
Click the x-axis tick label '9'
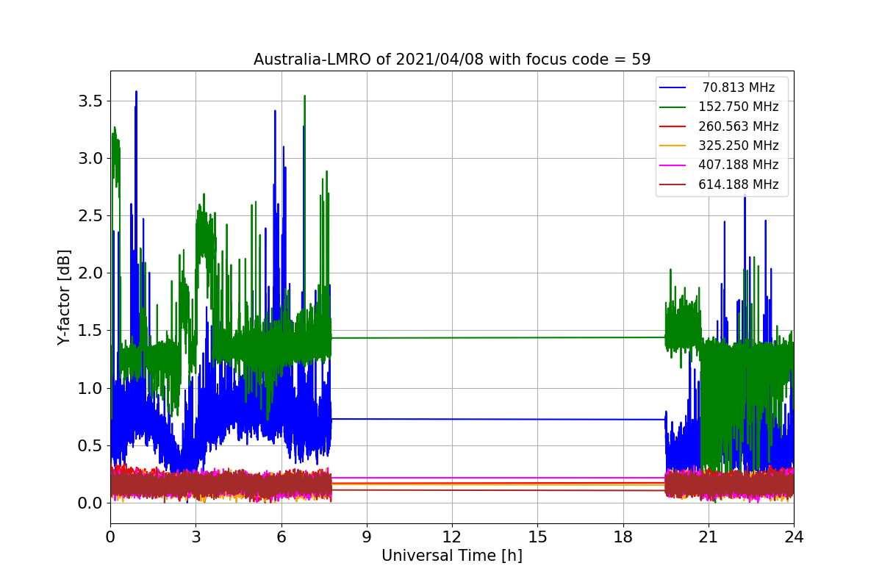click(x=367, y=537)
